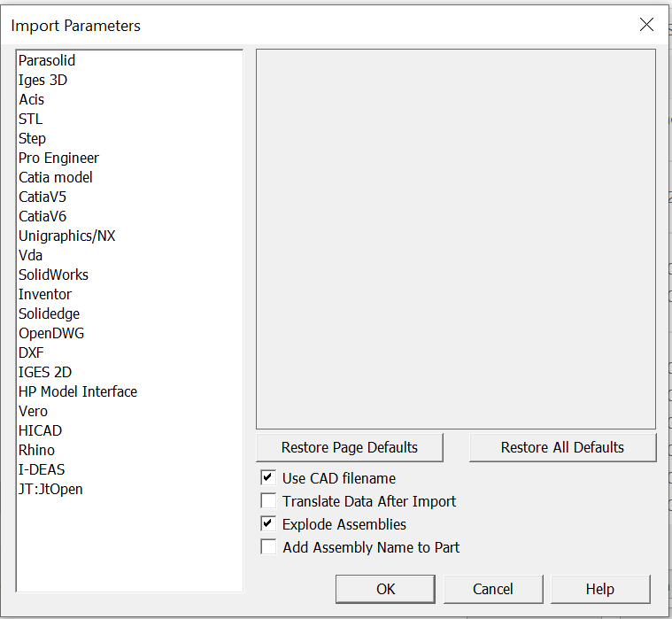Screen dimensions: 672x619
Task: Disable the Explode Assemblies checkbox
Action: [x=268, y=524]
